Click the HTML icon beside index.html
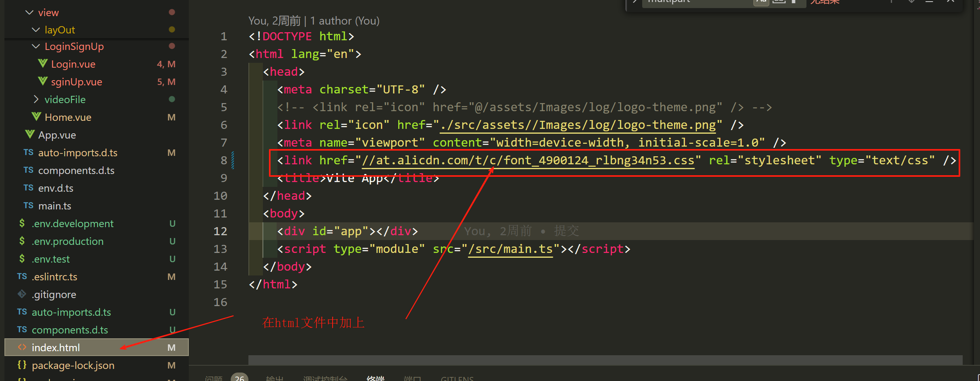The height and width of the screenshot is (381, 980). (22, 347)
